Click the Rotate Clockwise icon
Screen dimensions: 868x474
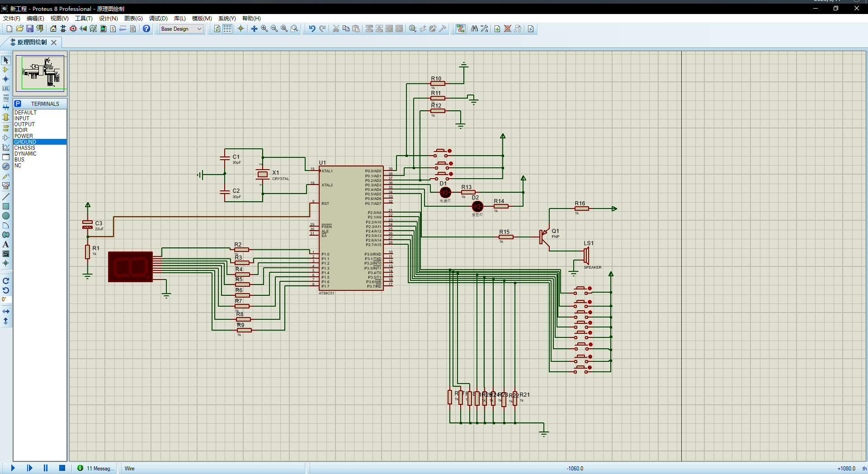pos(6,281)
